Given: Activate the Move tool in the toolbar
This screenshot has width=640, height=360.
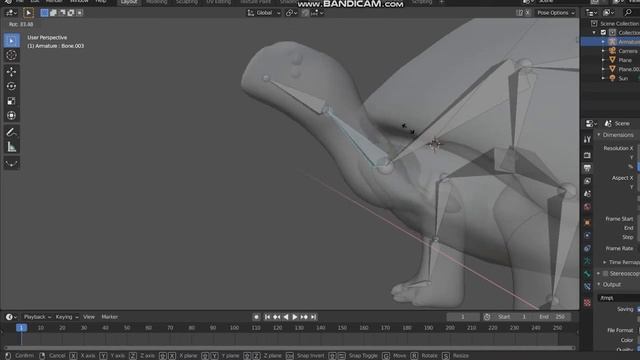Looking at the screenshot, I should coord(11,72).
